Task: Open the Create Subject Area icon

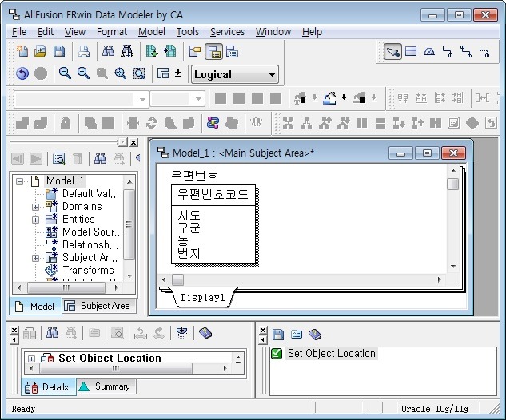Action: tap(163, 73)
